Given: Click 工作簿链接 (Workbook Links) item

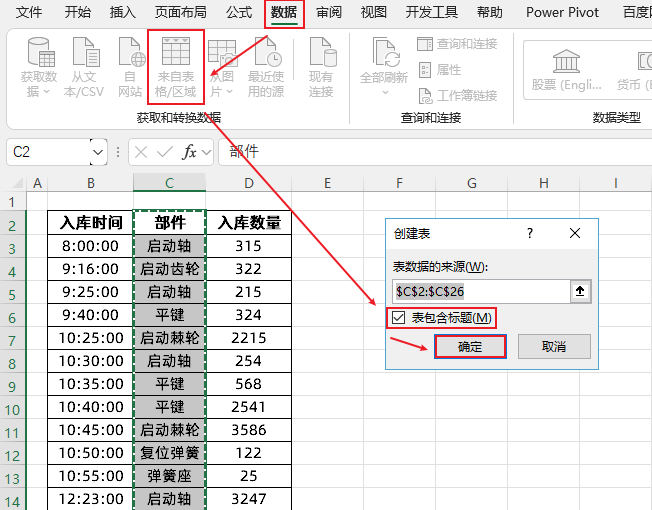Looking at the screenshot, I should pyautogui.click(x=457, y=96).
